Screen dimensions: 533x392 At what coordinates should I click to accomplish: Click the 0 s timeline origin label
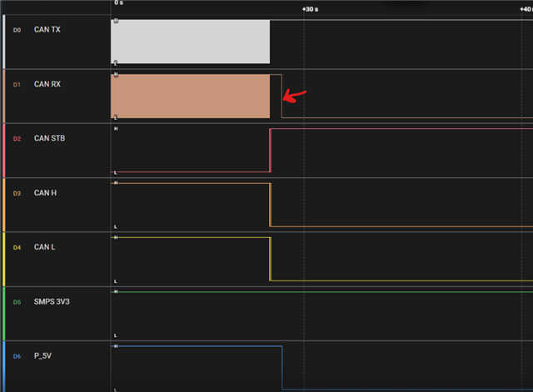(x=118, y=2)
